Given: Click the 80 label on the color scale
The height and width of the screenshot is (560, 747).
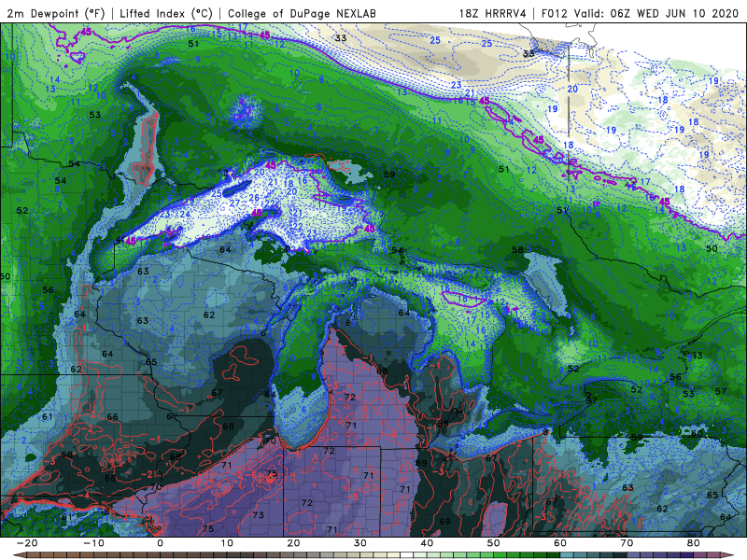Looking at the screenshot, I should pyautogui.click(x=694, y=543).
